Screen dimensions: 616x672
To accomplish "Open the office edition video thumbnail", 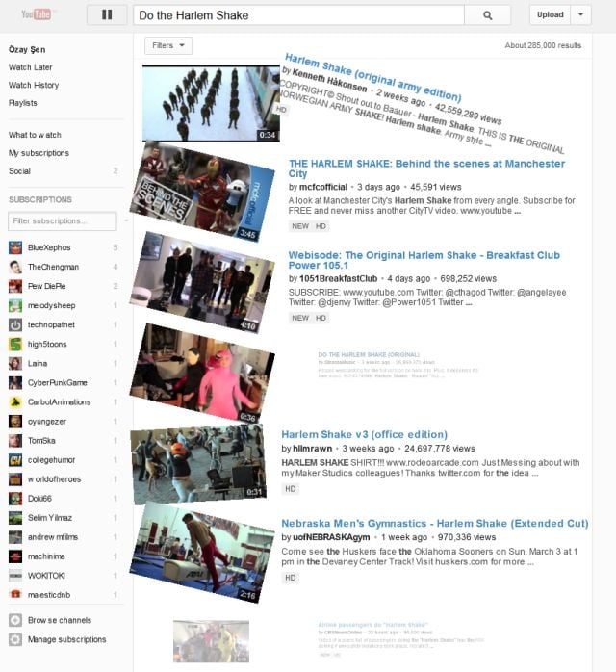I will pos(198,463).
